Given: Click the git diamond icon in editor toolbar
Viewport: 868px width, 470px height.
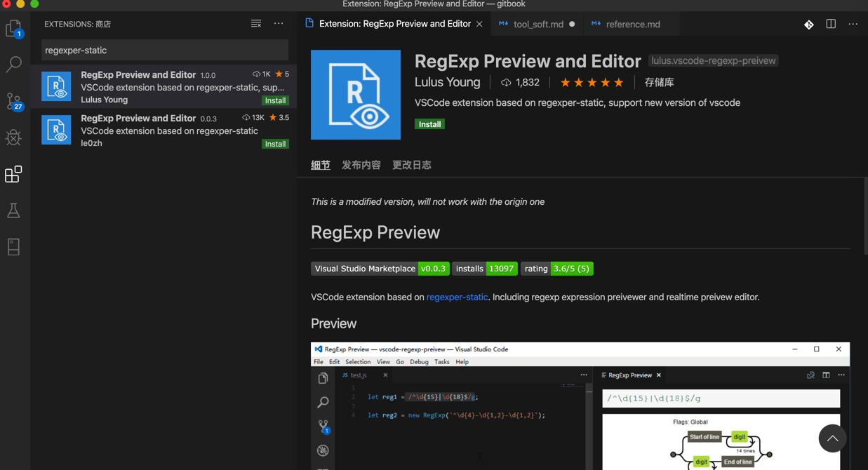Looking at the screenshot, I should point(809,25).
